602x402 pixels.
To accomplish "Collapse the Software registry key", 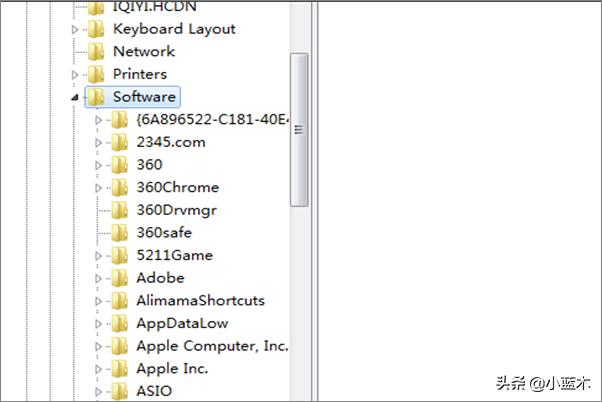I will coord(75,97).
